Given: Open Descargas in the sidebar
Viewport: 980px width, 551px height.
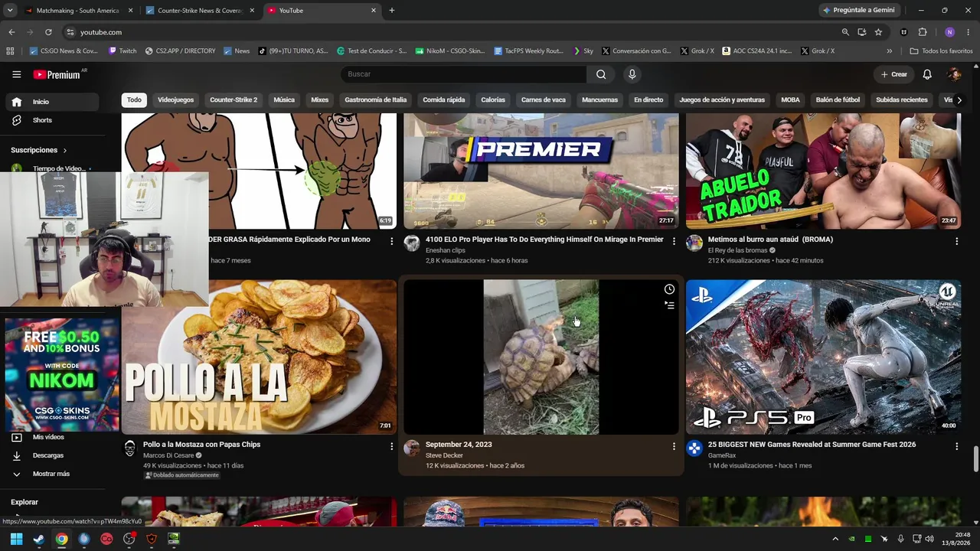Looking at the screenshot, I should [48, 455].
